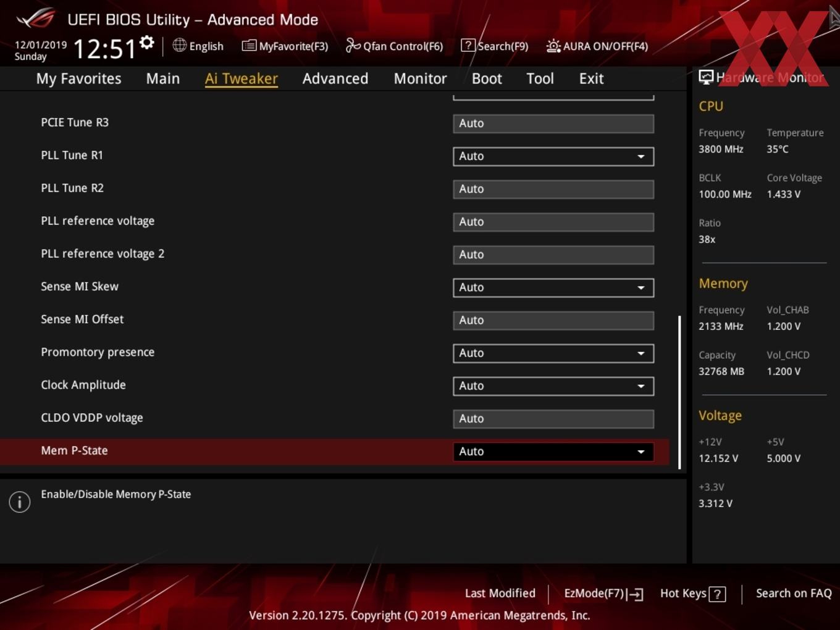Select the Ai Tweaker tab

coord(241,78)
